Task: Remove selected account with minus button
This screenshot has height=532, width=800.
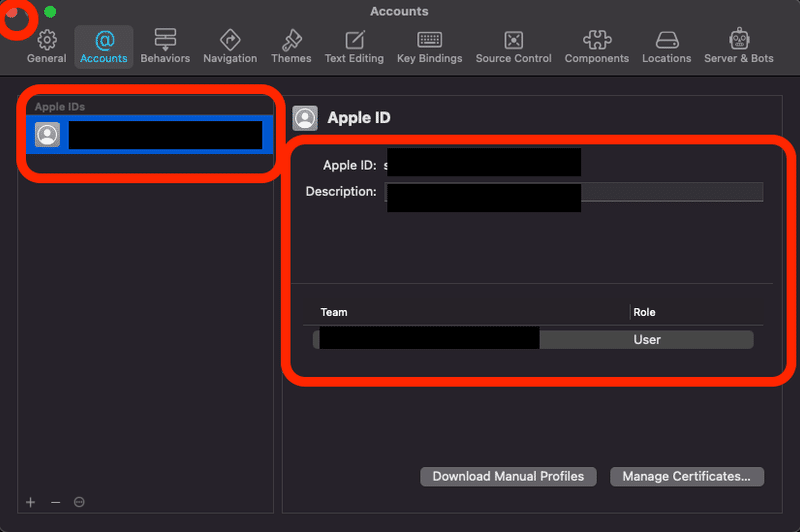Action: point(56,502)
